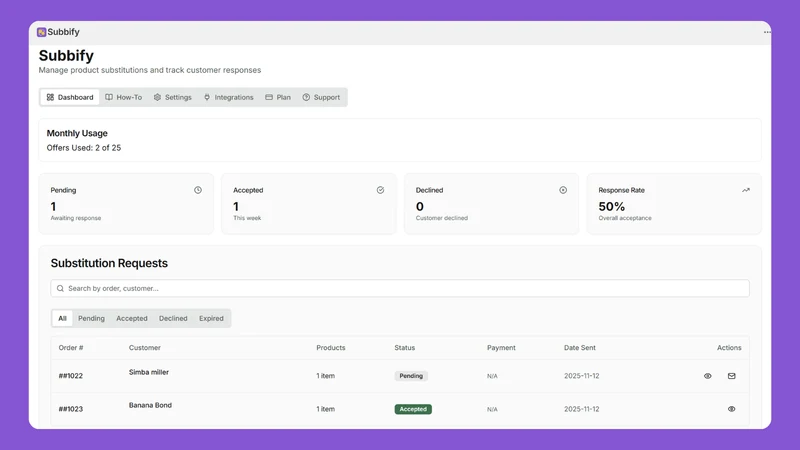Click the trend arrow icon on Response Rate
Viewport: 800px width, 450px height.
pyautogui.click(x=745, y=190)
